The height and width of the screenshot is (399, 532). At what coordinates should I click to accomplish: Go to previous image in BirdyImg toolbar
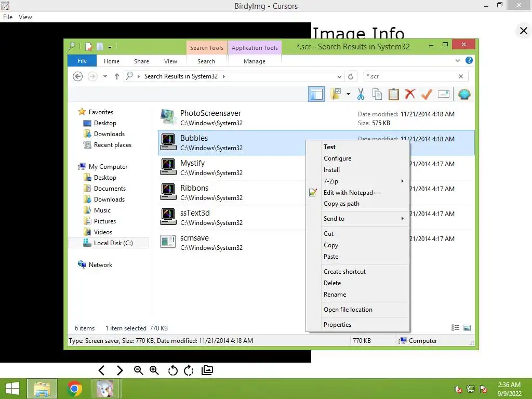pyautogui.click(x=101, y=370)
